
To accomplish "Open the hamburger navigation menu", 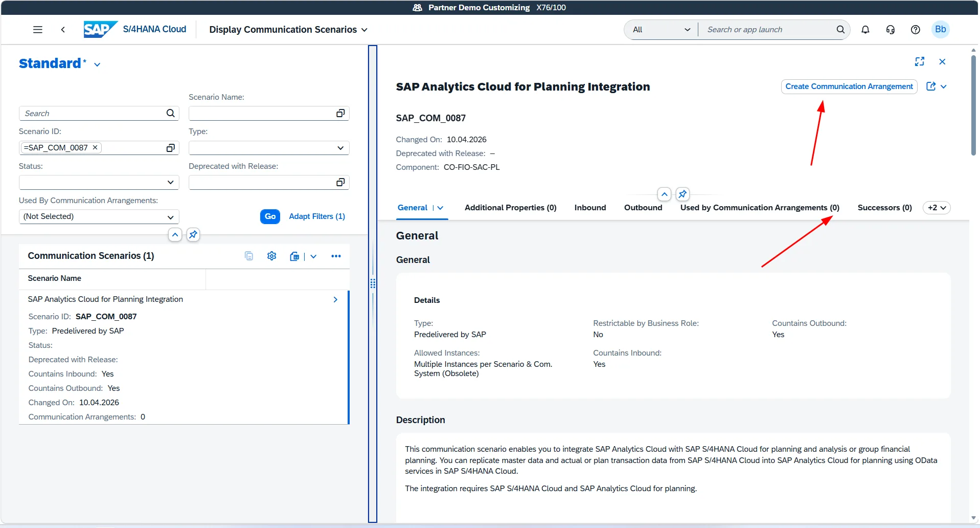I will coord(37,30).
